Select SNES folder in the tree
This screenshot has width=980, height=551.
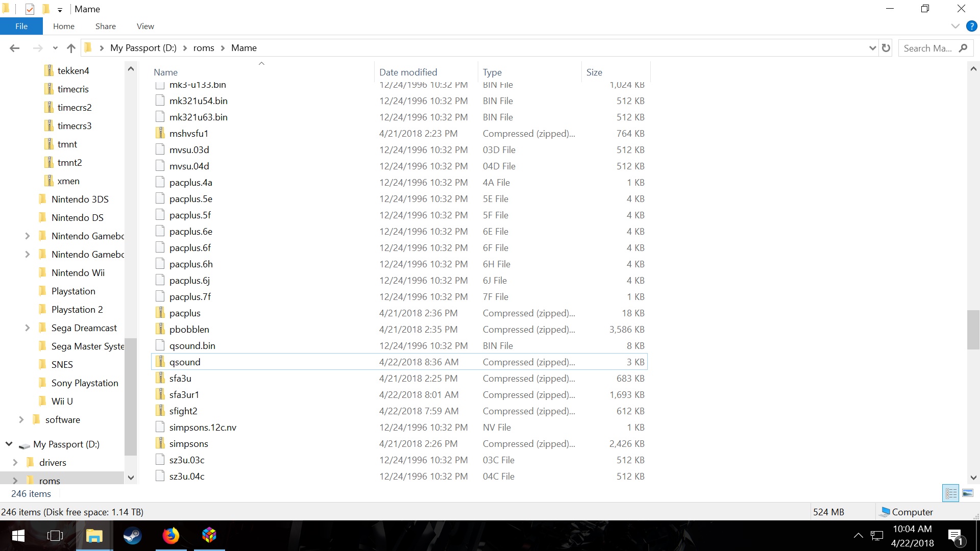[x=62, y=365]
